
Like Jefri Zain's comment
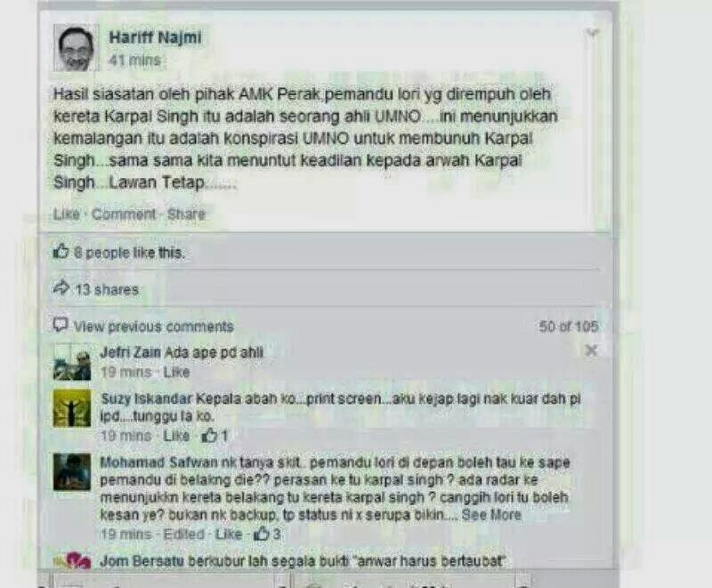176,372
